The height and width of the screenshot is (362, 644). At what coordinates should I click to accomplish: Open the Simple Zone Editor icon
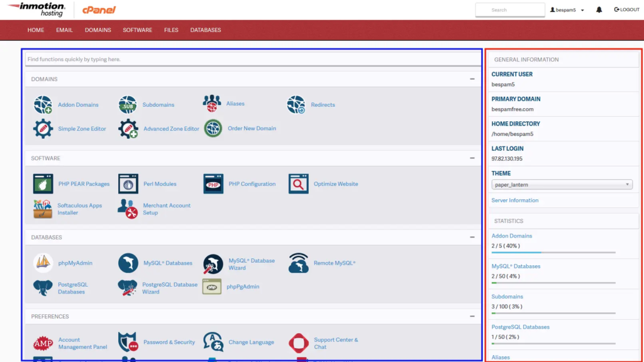click(43, 129)
